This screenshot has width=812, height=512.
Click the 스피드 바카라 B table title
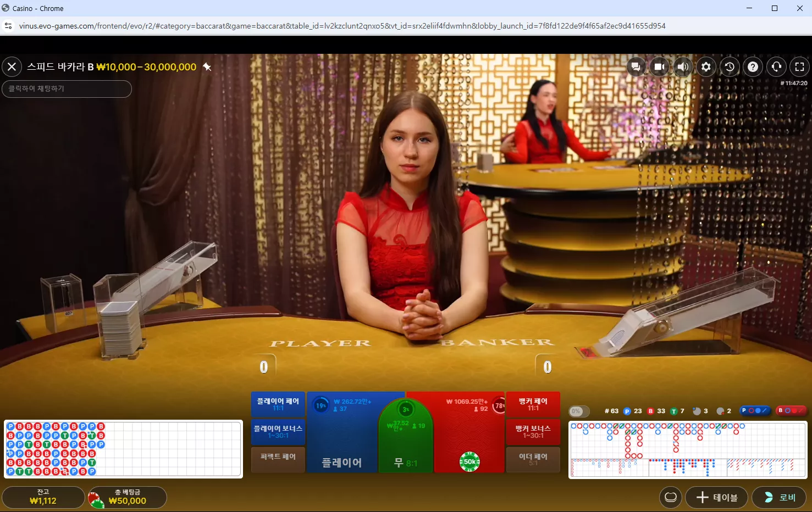(60, 67)
